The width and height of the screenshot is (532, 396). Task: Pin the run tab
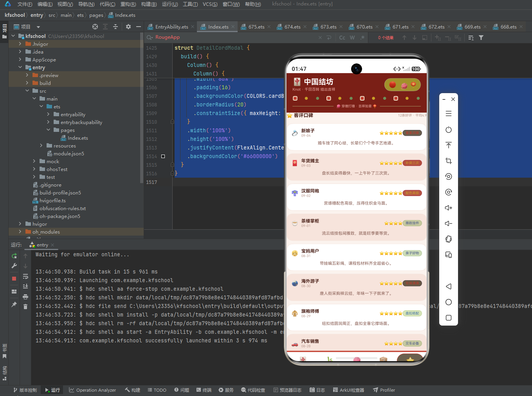coord(14,304)
